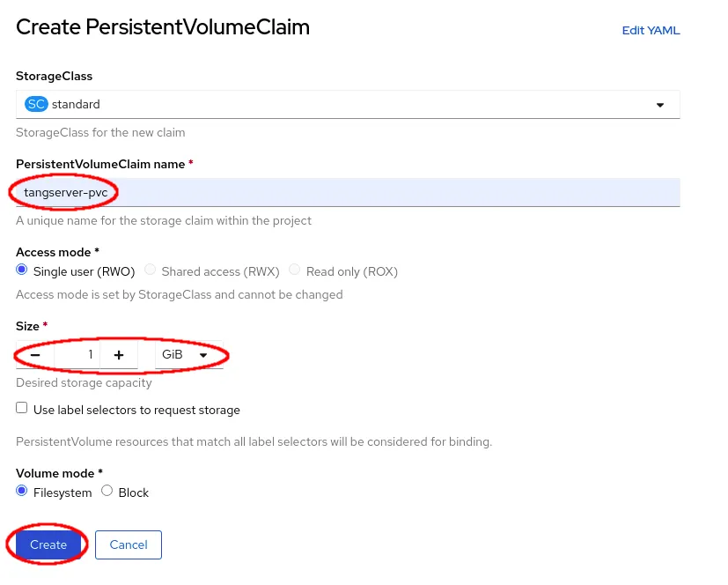Image resolution: width=728 pixels, height=585 pixels.
Task: Select Filesystem volume mode
Action: (21, 492)
